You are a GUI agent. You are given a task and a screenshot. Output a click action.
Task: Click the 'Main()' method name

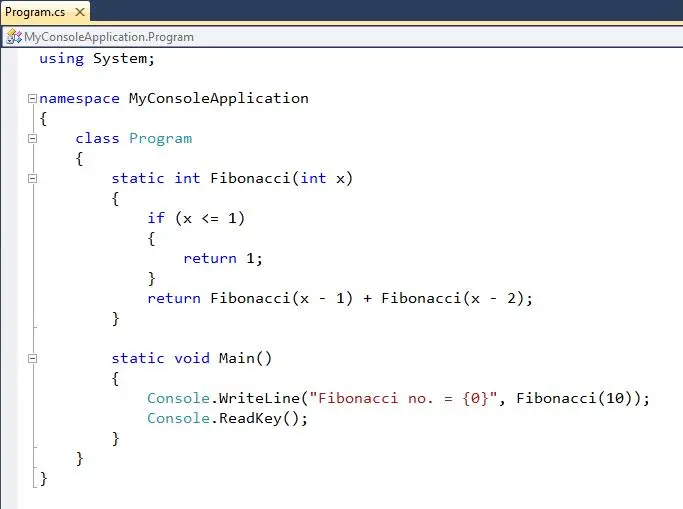pos(245,358)
